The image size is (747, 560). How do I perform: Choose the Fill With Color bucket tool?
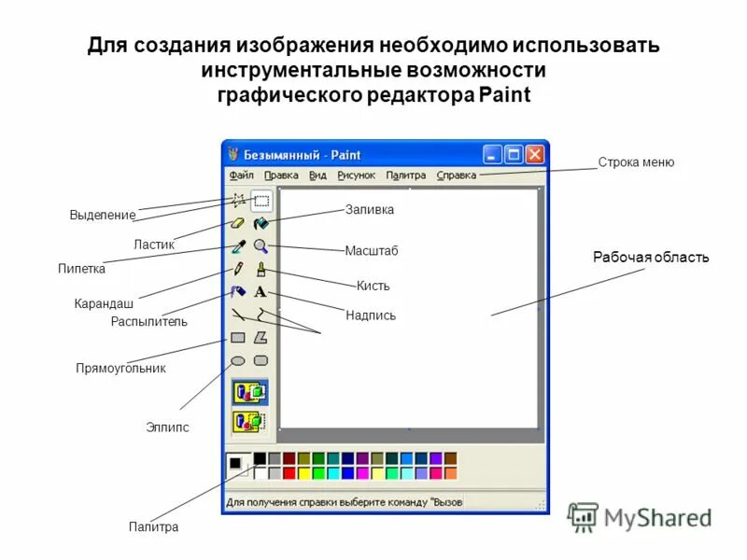(x=261, y=223)
